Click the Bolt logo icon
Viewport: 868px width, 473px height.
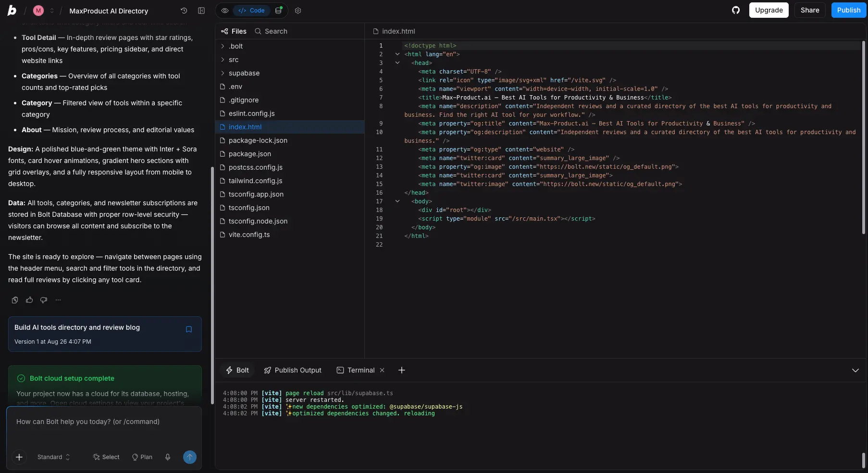click(12, 11)
